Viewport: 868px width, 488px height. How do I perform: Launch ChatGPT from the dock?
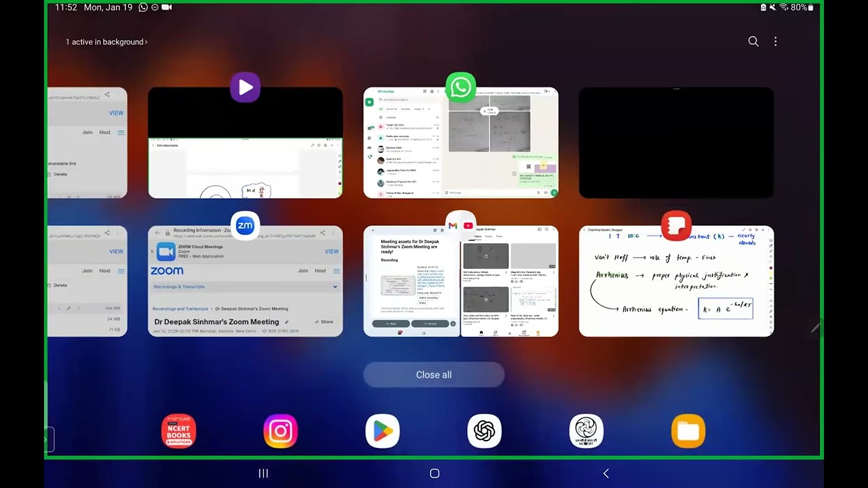coord(484,431)
